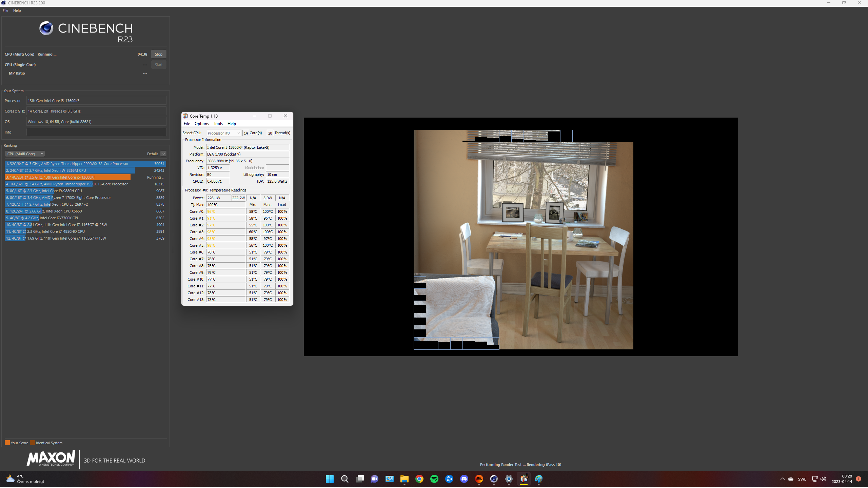Stop the running Multi Core benchmark

158,54
